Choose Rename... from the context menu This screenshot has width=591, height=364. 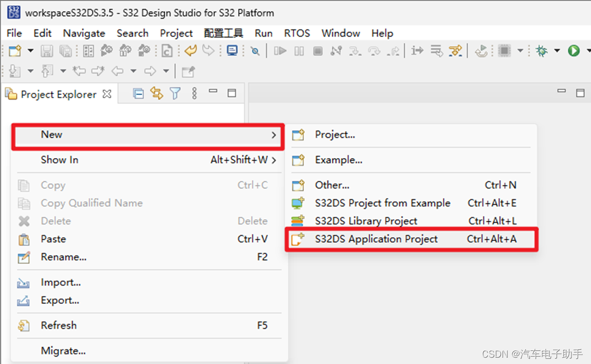[x=149, y=257]
